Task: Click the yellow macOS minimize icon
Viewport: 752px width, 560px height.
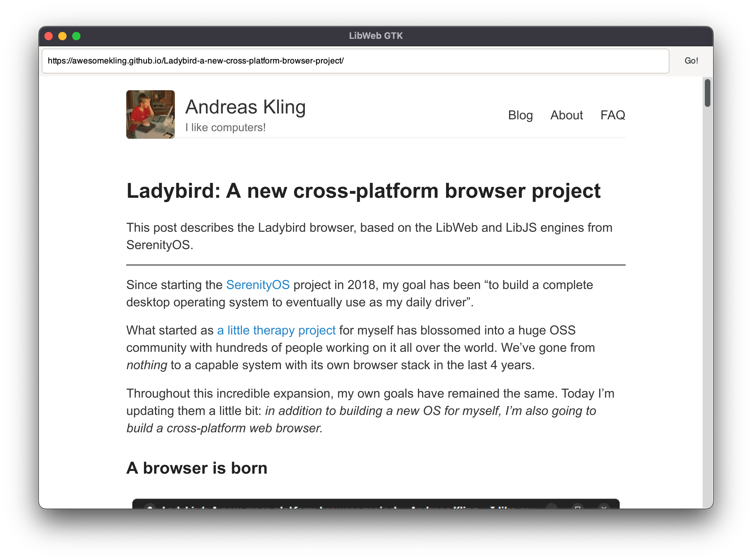Action: [x=63, y=36]
